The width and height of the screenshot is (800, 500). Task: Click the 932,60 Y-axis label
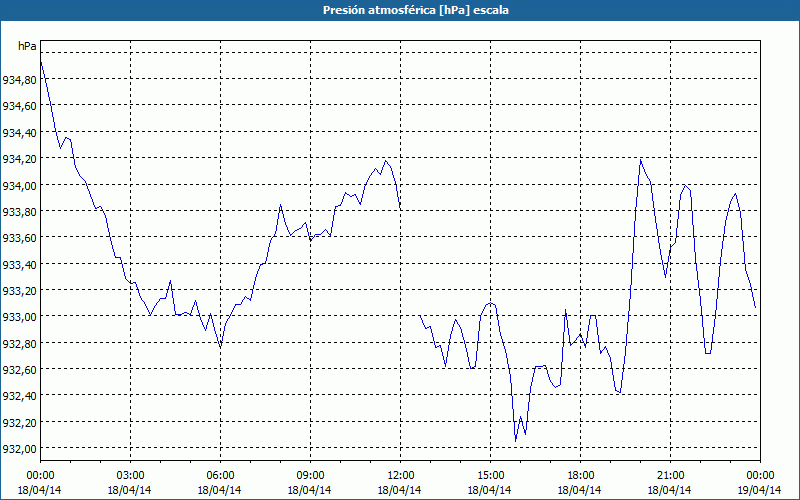(20, 370)
